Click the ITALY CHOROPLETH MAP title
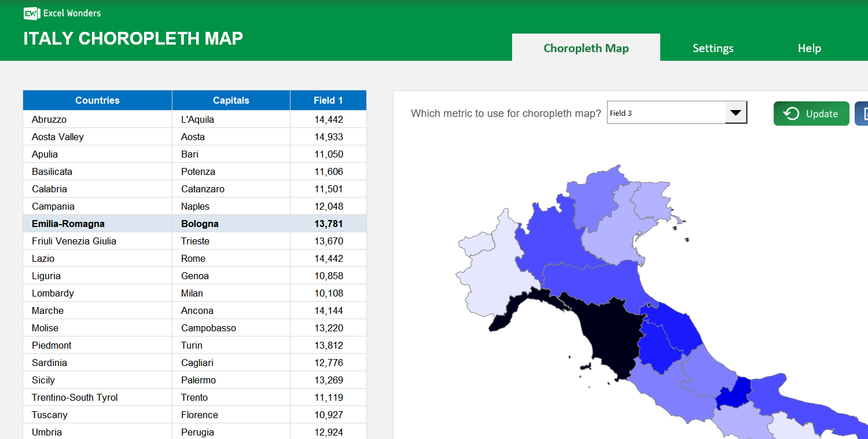Screen dimensions: 868x439 point(133,38)
